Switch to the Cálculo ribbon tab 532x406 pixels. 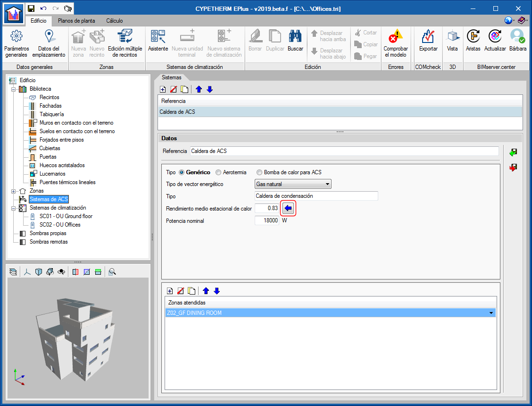click(x=114, y=21)
